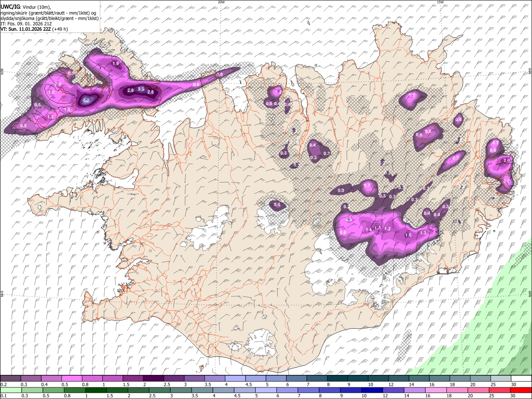This screenshot has height=399, width=532.
Task: Click the 1.9 value on the map
Action: 116,63
